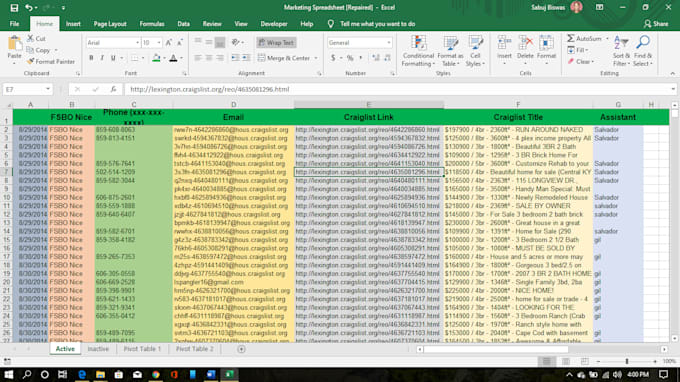Screen dimensions: 680x382
Task: Increase font size with the larger A icon
Action: (168, 42)
